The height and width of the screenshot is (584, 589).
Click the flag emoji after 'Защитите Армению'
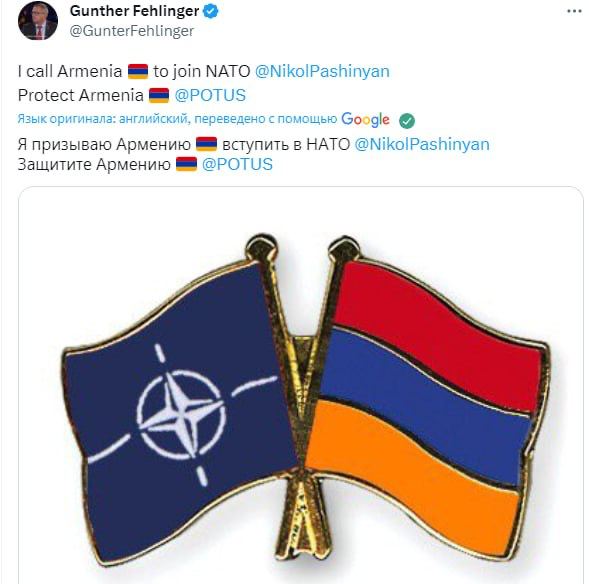click(186, 164)
